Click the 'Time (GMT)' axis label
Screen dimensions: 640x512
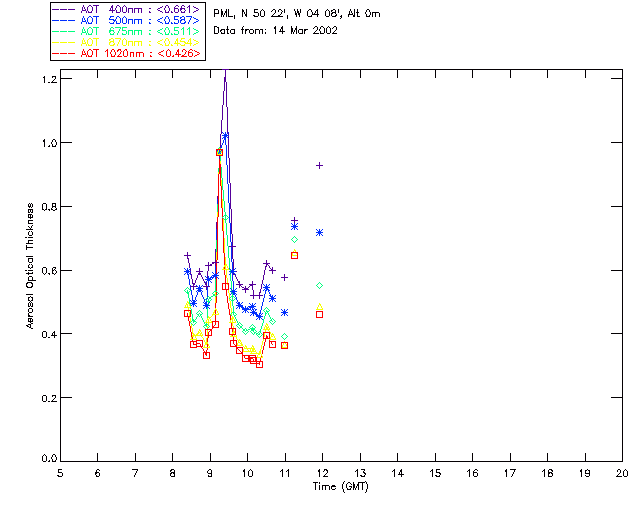click(x=341, y=487)
